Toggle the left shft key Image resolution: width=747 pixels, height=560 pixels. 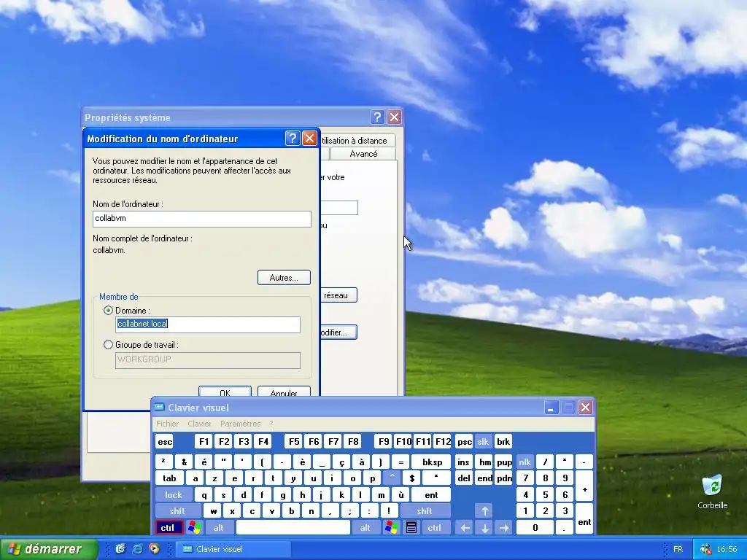pos(177,511)
